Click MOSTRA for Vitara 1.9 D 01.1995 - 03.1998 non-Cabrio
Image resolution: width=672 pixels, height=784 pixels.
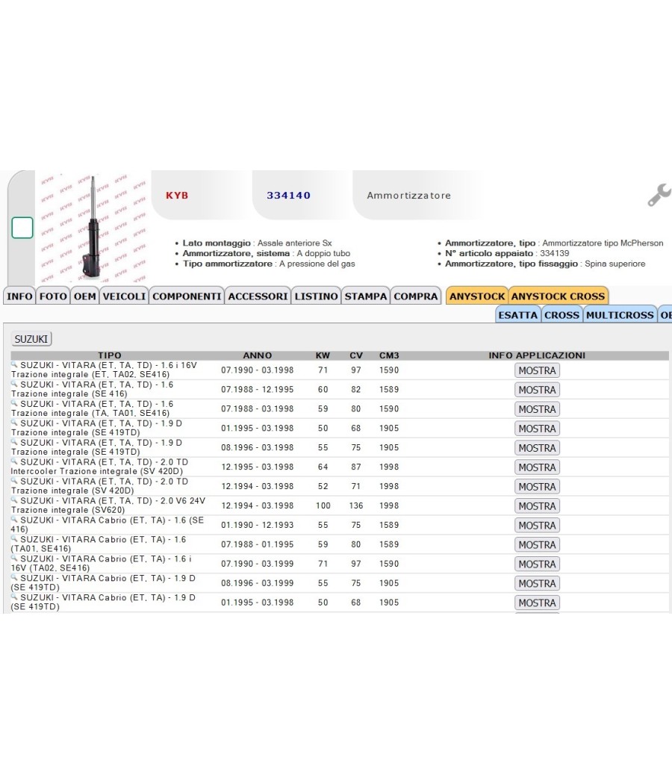[x=537, y=429]
